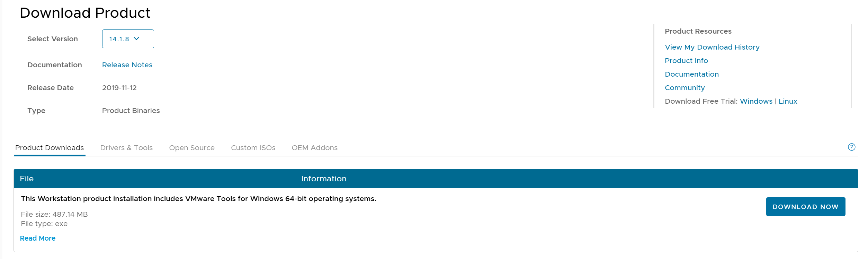Expand details with Read More
This screenshot has width=868, height=259.
38,238
